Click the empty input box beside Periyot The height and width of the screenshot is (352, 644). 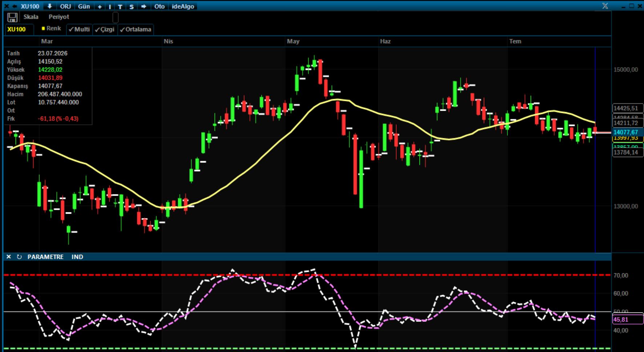[x=116, y=17]
